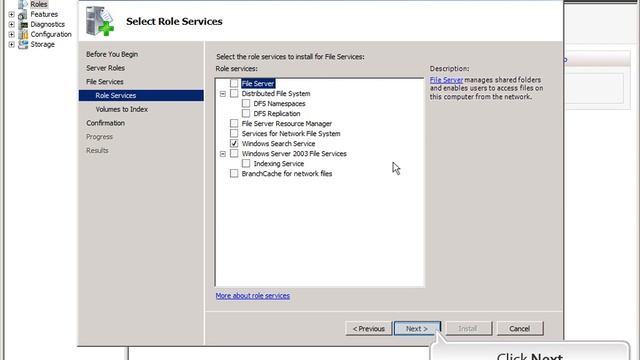Expand the Features tree node
The image size is (640, 360).
coord(11,15)
